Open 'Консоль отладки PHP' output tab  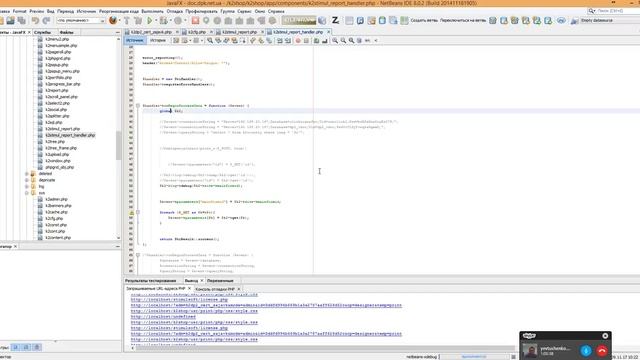[x=215, y=289]
